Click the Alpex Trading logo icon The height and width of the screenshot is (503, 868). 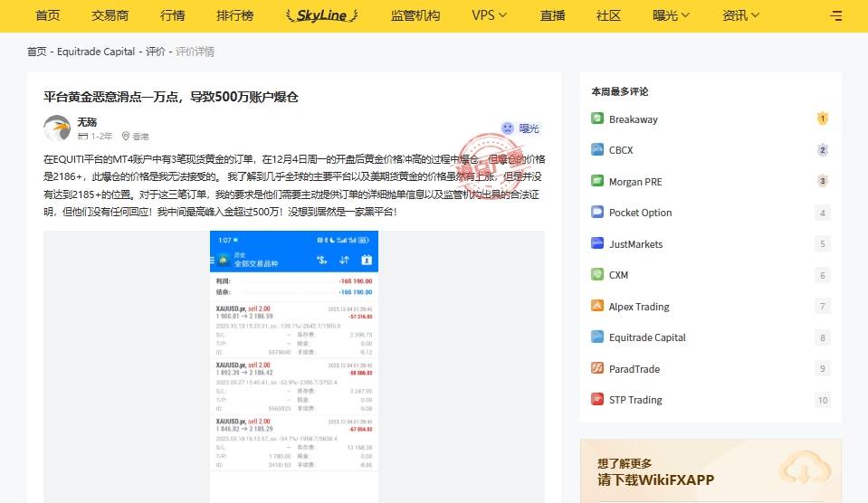tap(597, 306)
